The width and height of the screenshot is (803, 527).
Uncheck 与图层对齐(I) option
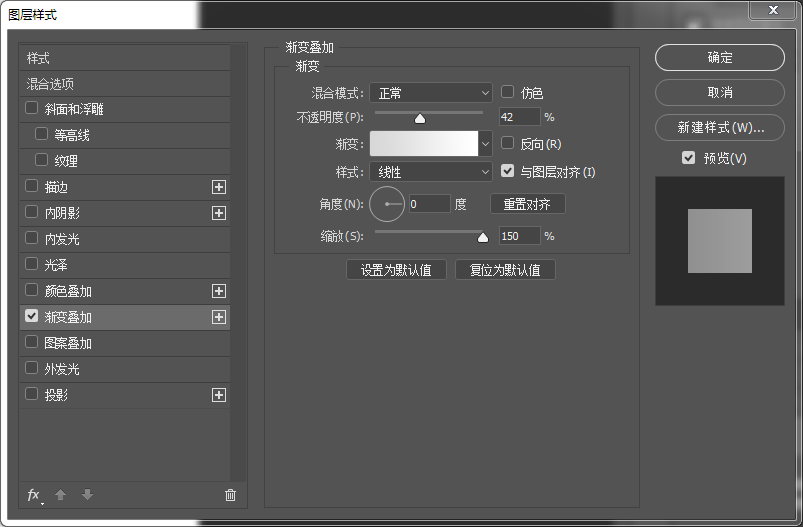click(x=507, y=171)
